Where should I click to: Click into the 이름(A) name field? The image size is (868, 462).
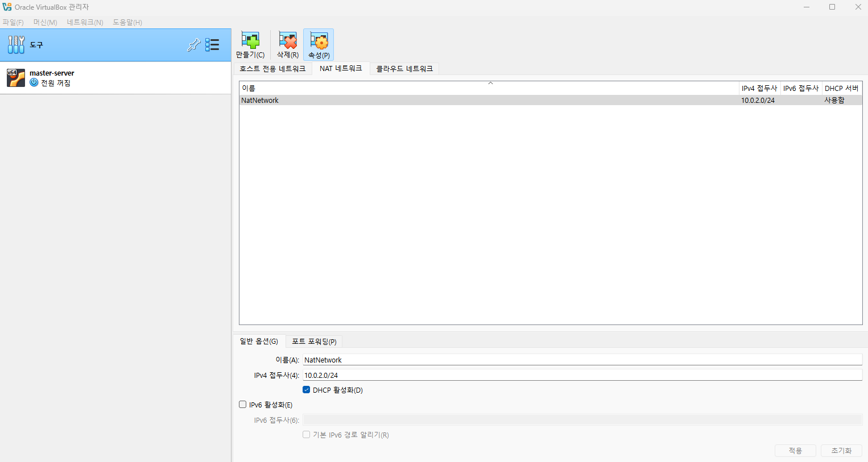click(582, 360)
